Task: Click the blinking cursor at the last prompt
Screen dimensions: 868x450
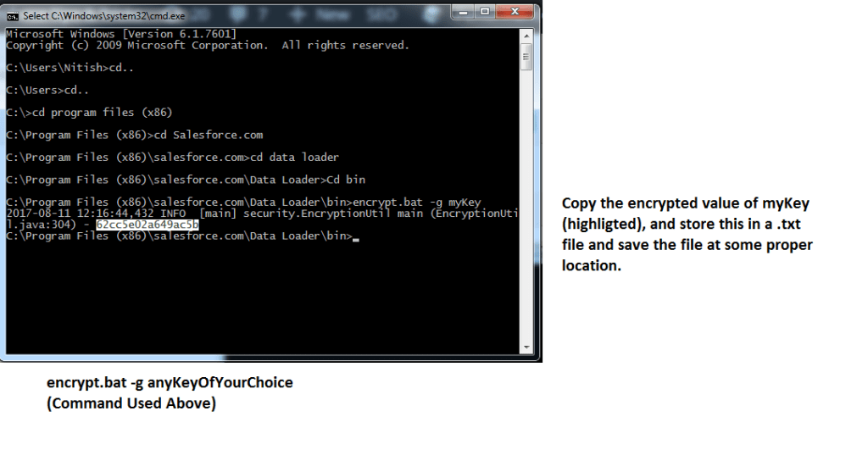Action: point(356,240)
